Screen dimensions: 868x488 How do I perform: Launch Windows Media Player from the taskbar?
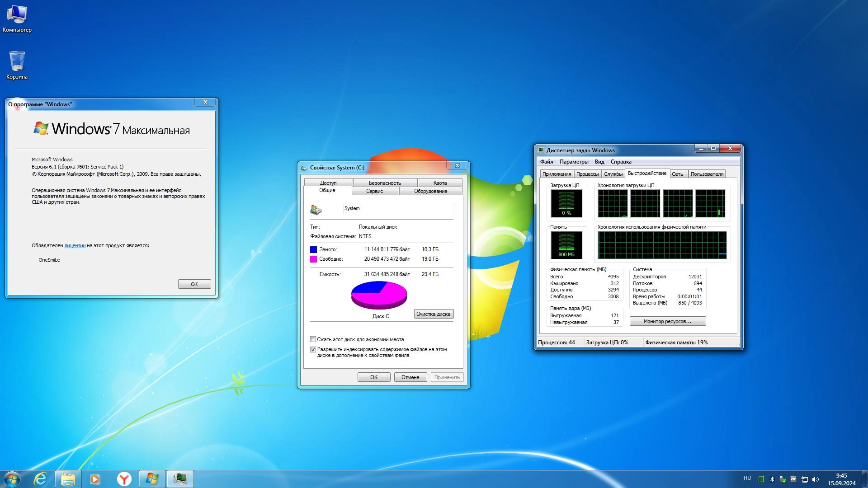(95, 479)
